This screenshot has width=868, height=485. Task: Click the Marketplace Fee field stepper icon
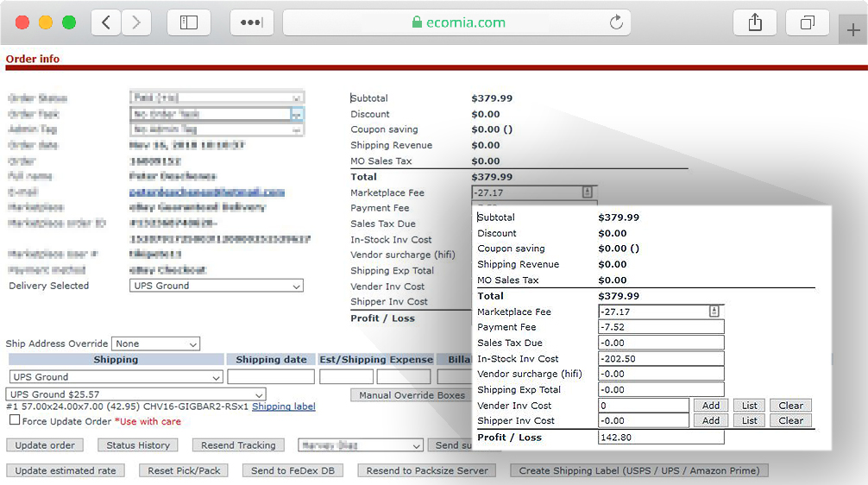[x=714, y=312]
